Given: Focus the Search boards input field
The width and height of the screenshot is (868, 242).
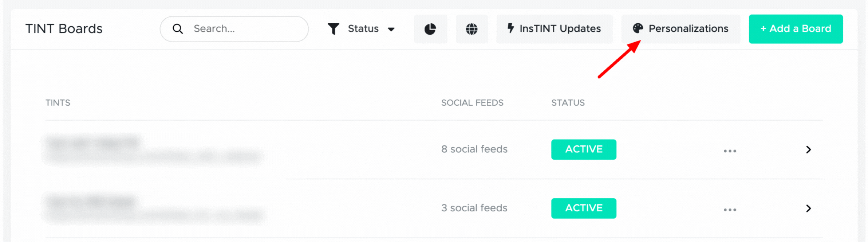Looking at the screenshot, I should [x=234, y=29].
